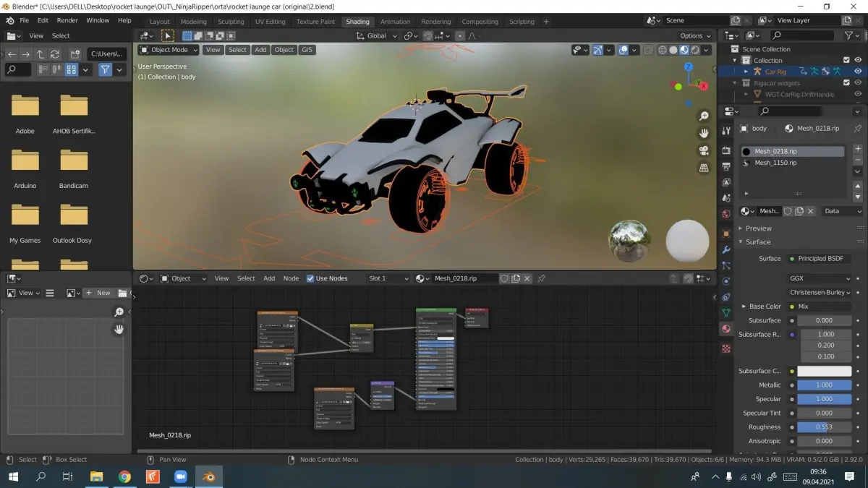Unlink the Mesh_0218.rip material in properties
868x488 pixels.
pyautogui.click(x=810, y=211)
